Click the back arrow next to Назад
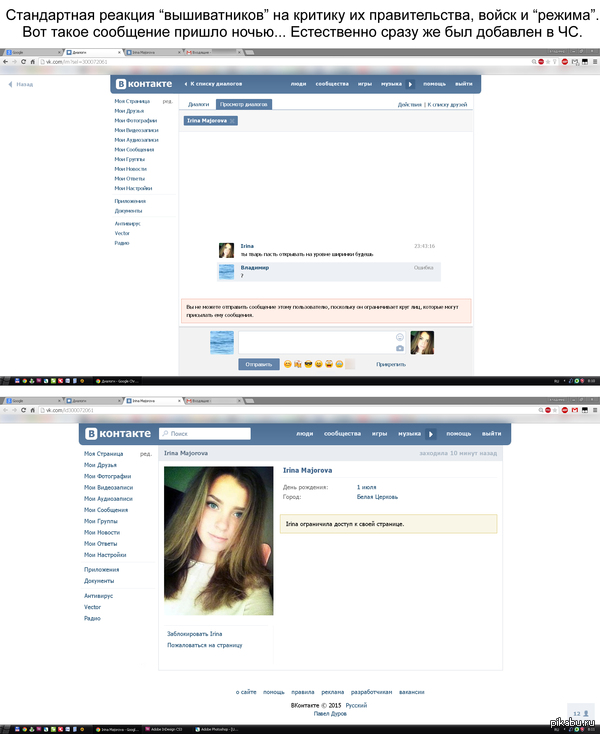The height and width of the screenshot is (734, 600). 11,85
